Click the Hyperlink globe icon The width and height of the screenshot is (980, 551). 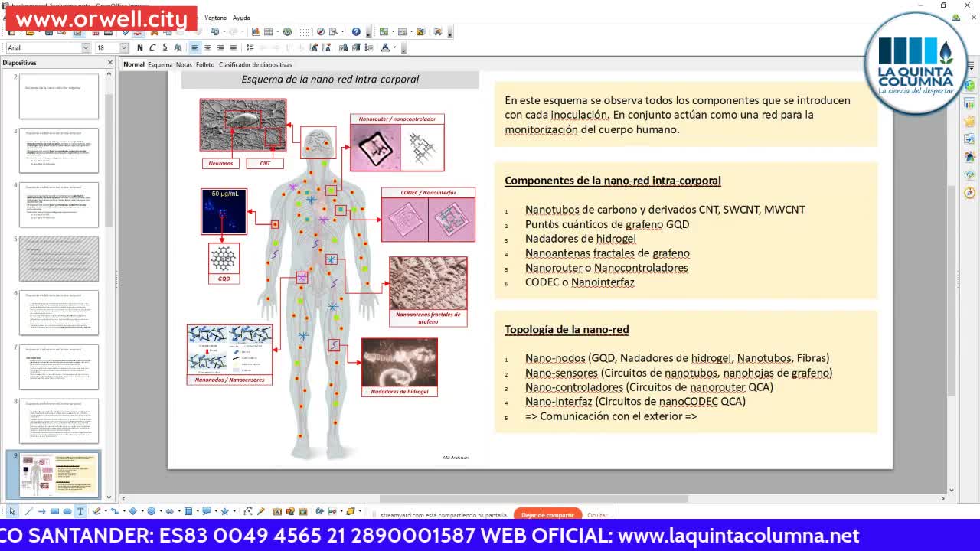point(287,31)
